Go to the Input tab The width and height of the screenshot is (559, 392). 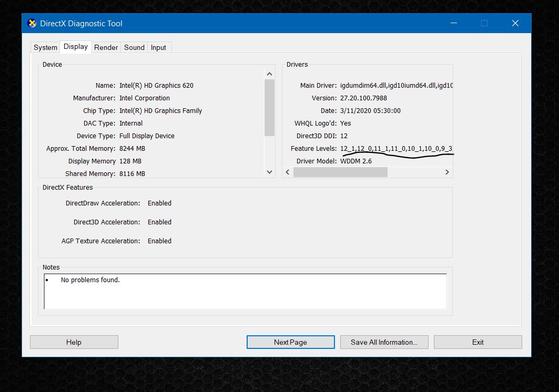(x=158, y=47)
